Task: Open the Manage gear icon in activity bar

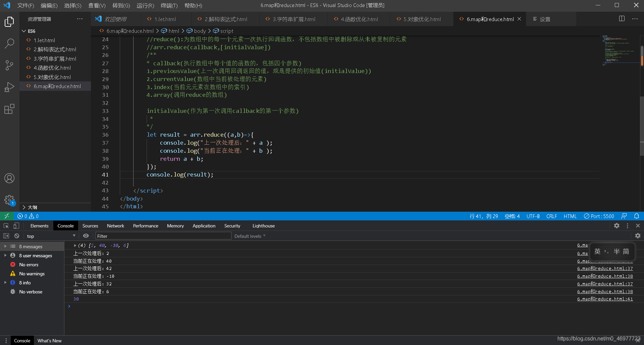Action: click(x=9, y=200)
